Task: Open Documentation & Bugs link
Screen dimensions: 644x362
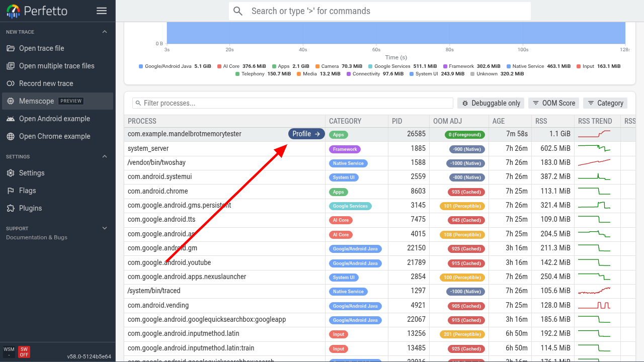Action: tap(37, 237)
